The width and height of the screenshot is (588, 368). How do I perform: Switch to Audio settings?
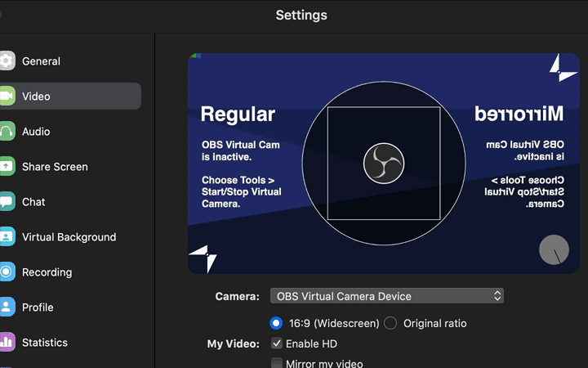coord(36,132)
